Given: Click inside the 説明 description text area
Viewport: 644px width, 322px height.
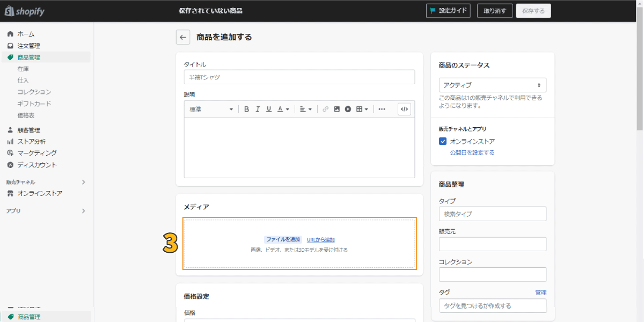Looking at the screenshot, I should [299, 148].
